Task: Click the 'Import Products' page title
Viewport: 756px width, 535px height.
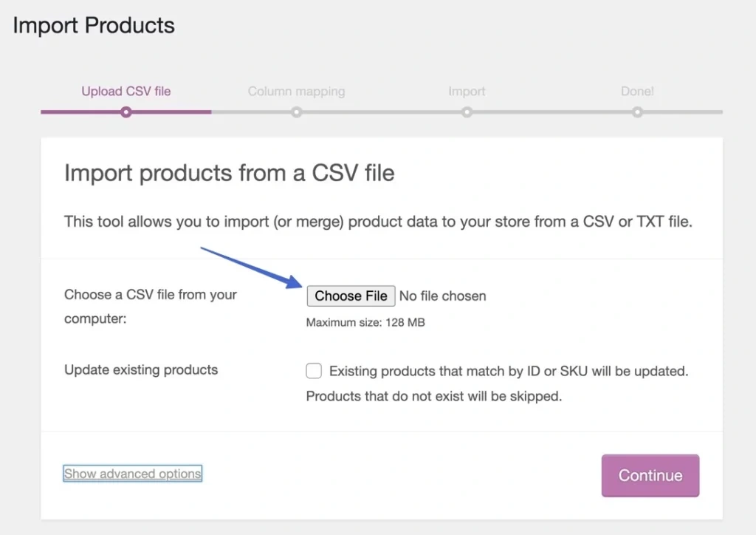Action: click(94, 25)
